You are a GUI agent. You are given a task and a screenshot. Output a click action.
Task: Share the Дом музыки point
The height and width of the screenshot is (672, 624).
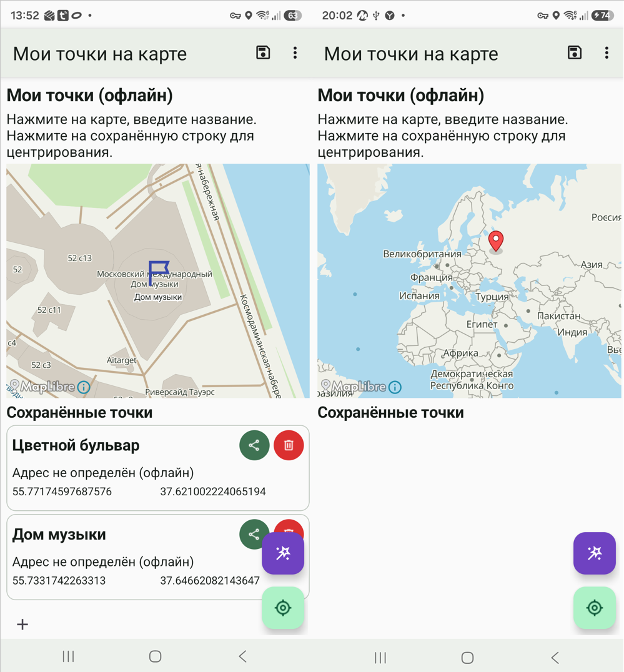click(253, 534)
